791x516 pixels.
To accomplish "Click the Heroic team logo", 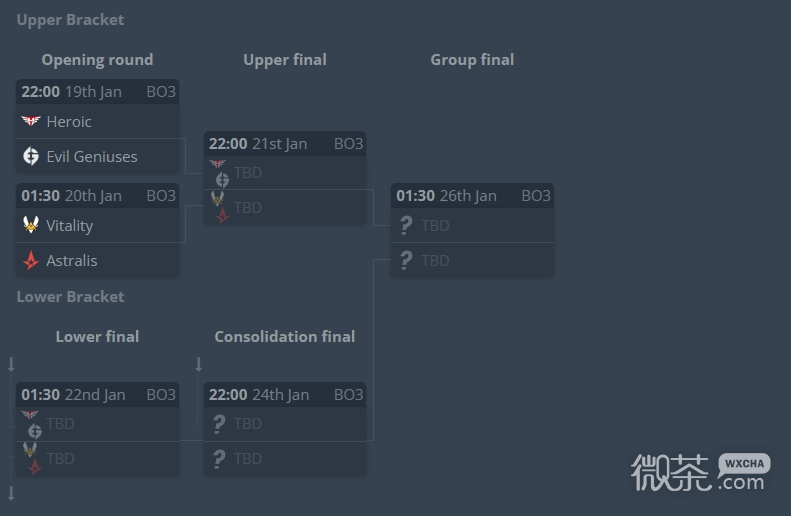I will point(31,121).
